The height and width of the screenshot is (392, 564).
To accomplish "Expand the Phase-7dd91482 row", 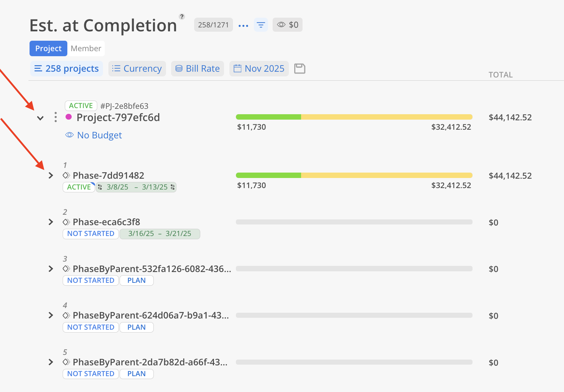I will 51,175.
